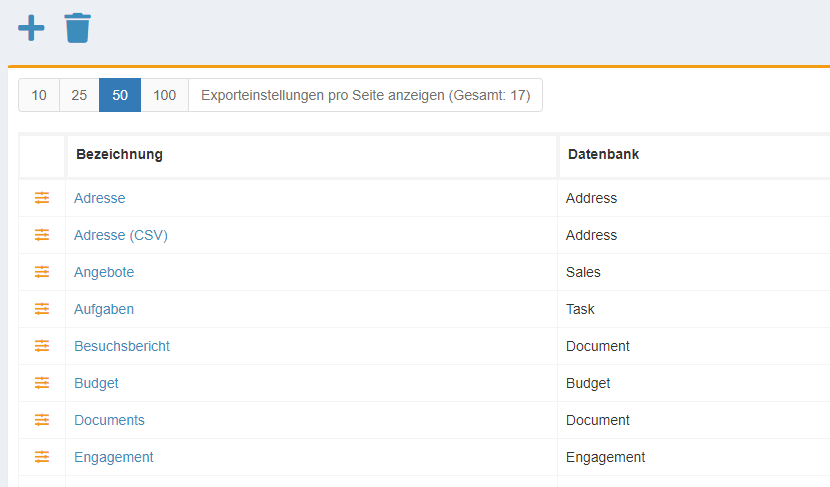The width and height of the screenshot is (830, 487).
Task: Open the Documents link
Action: 109,420
